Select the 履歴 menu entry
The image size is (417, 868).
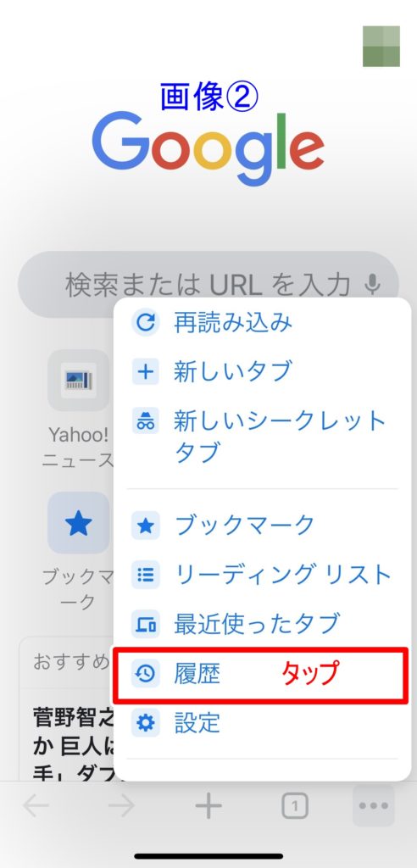pos(261,675)
